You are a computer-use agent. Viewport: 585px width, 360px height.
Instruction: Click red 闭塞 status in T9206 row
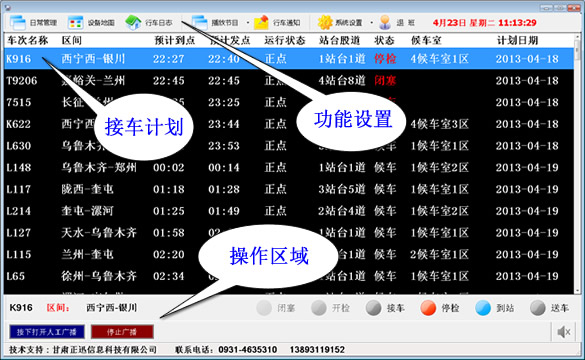(x=385, y=81)
